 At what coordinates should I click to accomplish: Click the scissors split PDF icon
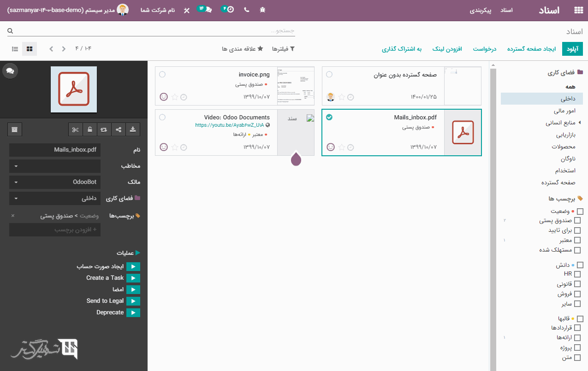point(75,130)
